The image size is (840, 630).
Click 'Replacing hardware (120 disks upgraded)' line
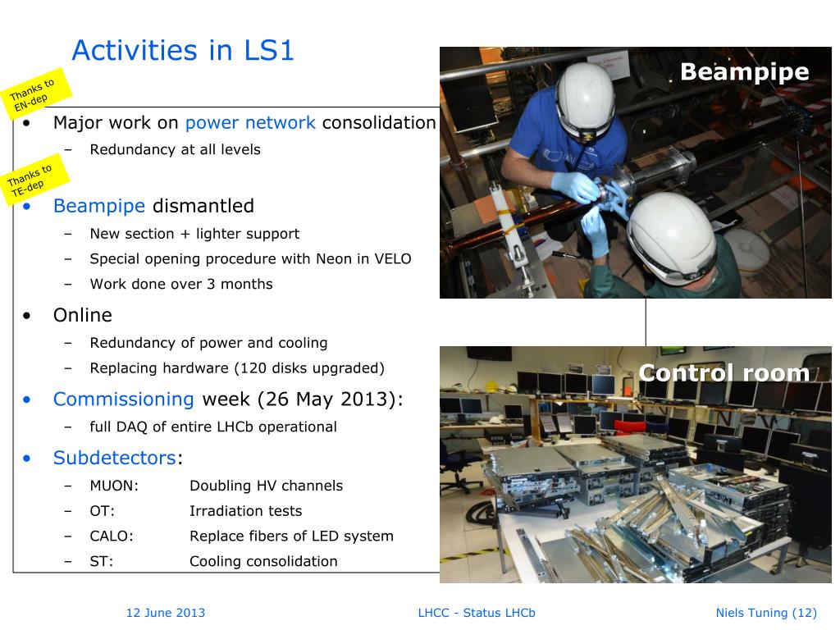(237, 368)
